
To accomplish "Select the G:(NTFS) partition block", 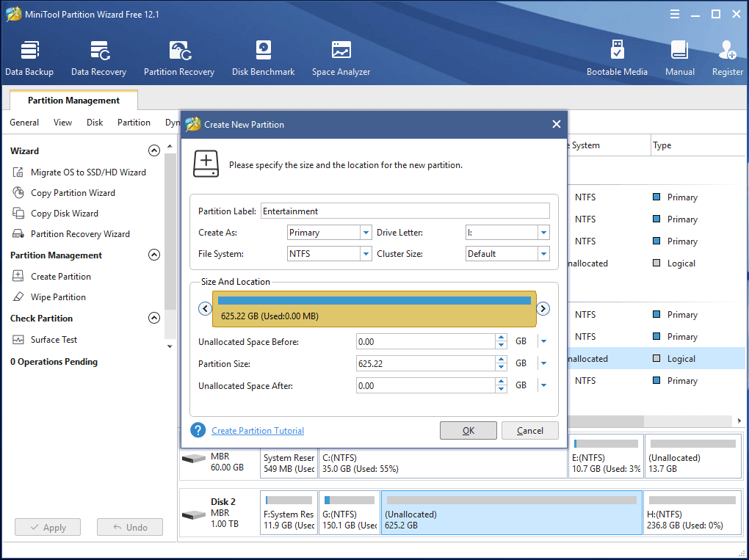I will pos(350,513).
